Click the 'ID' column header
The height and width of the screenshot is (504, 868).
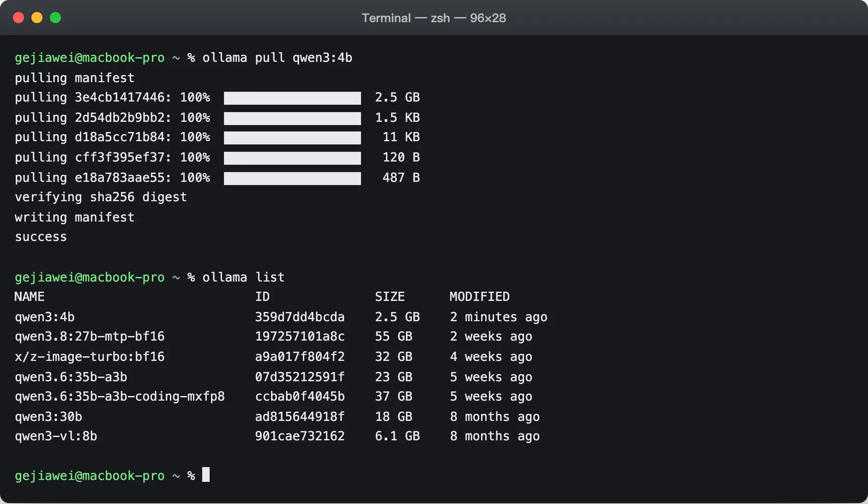click(262, 297)
